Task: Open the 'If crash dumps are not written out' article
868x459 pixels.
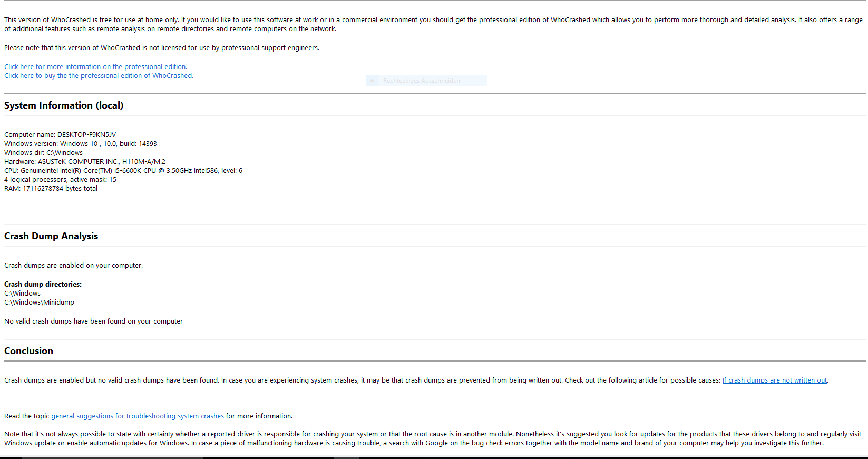Action: (774, 380)
